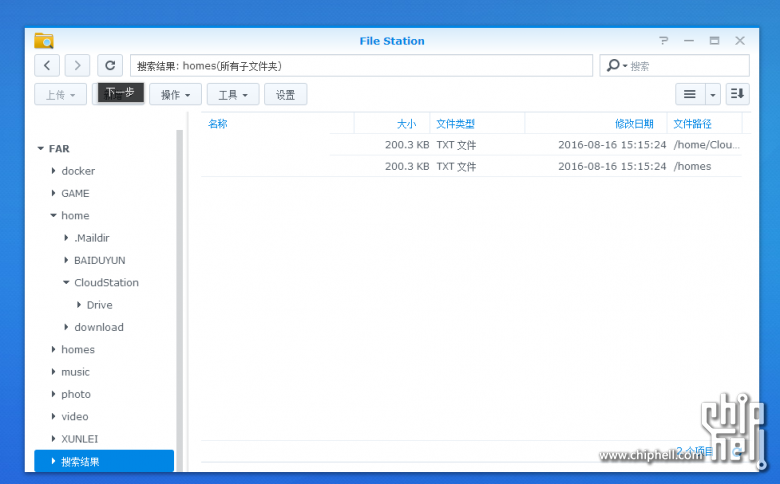Open the 工具 tools menu
Viewport: 780px width, 484px height.
point(233,95)
